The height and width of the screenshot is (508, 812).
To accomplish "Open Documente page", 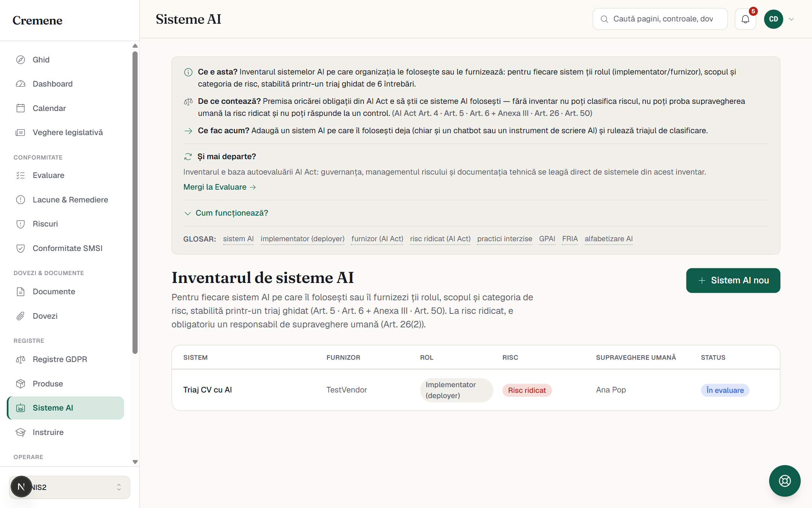I will click(x=65, y=292).
